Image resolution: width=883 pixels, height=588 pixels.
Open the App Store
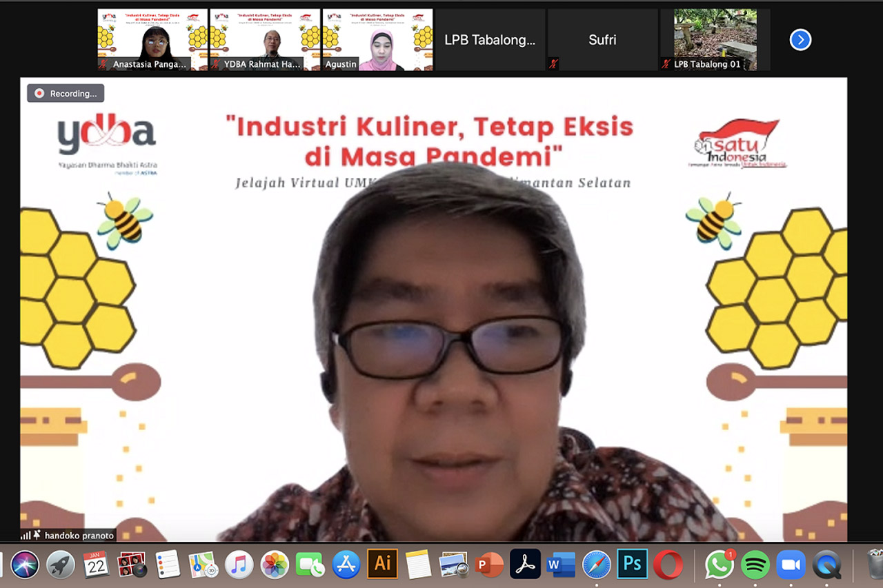click(x=346, y=565)
